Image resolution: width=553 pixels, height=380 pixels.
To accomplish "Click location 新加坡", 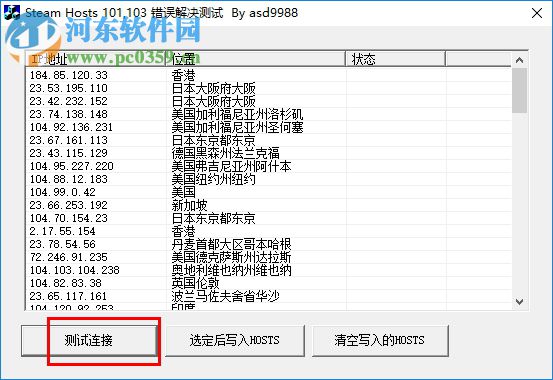I will 190,205.
